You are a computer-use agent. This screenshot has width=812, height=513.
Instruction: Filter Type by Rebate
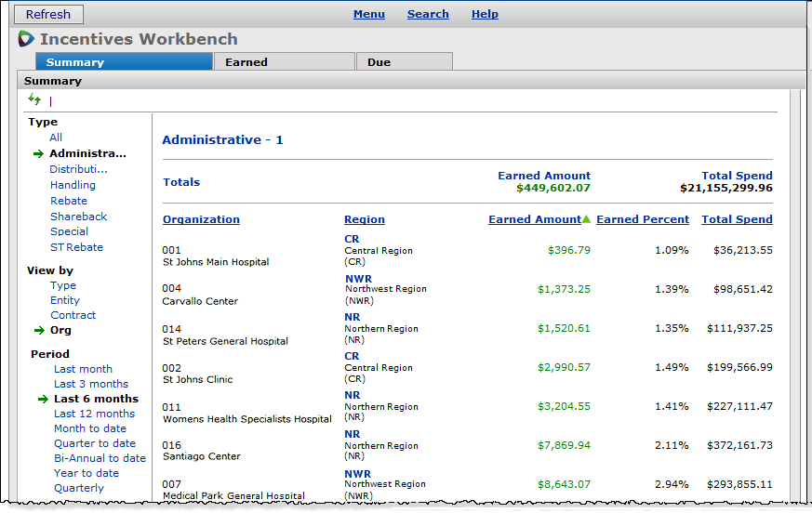[69, 201]
